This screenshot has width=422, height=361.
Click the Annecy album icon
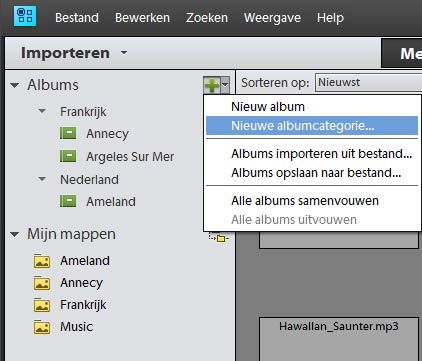click(x=68, y=133)
